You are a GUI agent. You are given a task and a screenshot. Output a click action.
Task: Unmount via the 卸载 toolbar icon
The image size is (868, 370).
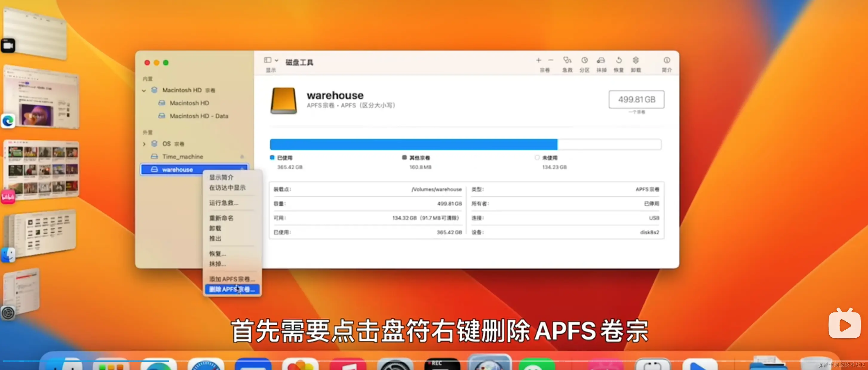pos(636,63)
